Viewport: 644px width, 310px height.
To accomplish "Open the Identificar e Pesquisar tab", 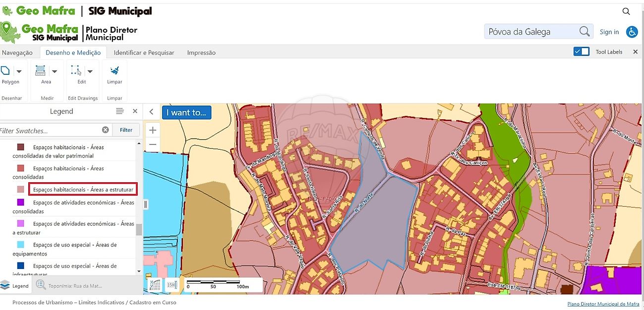I will click(144, 52).
